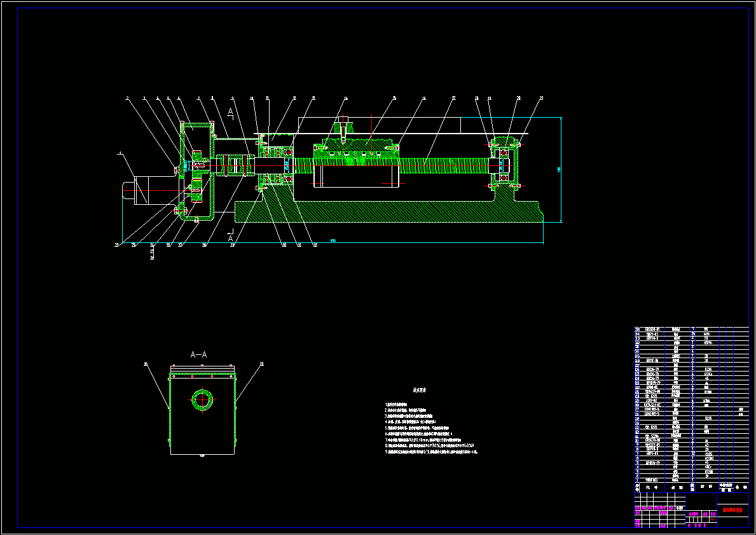Image resolution: width=756 pixels, height=535 pixels.
Task: Click the overall length dimension value at bottom
Action: pos(333,240)
